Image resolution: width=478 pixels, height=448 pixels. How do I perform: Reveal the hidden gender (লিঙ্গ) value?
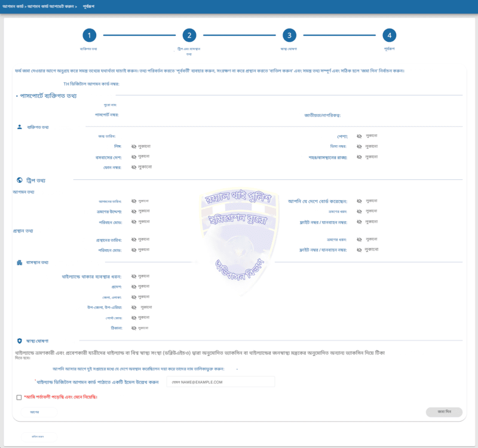134,146
